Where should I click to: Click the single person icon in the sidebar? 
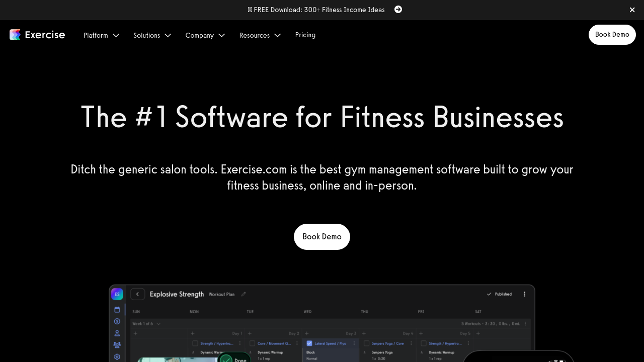pos(117,333)
